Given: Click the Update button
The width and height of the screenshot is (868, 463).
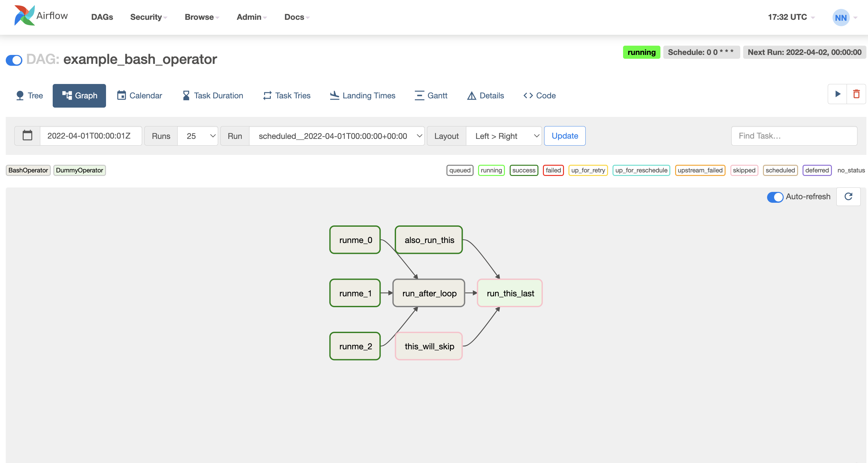Looking at the screenshot, I should pyautogui.click(x=565, y=136).
